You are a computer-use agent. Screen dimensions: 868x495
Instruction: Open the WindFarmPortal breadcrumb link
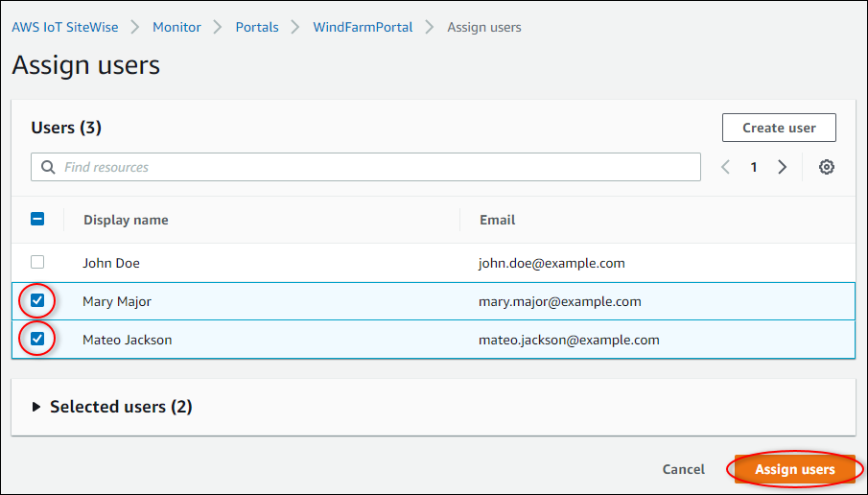click(x=363, y=27)
